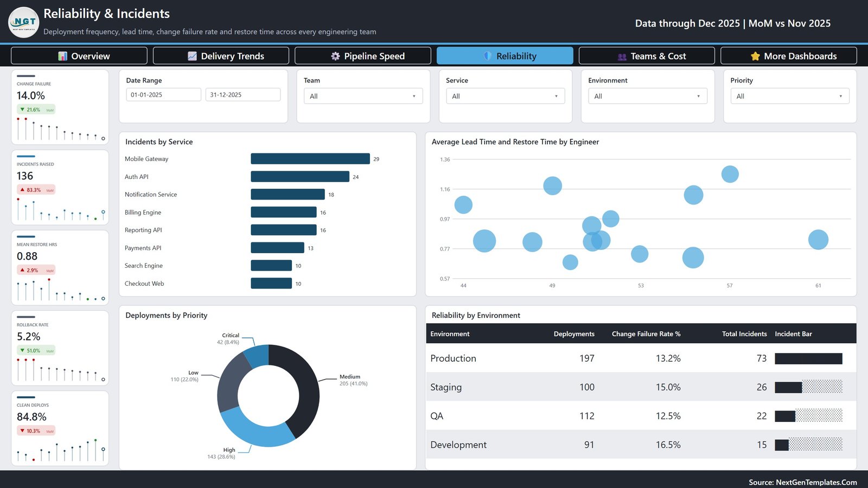This screenshot has height=488, width=868.
Task: Open the More Dashboards tab
Action: [x=789, y=56]
